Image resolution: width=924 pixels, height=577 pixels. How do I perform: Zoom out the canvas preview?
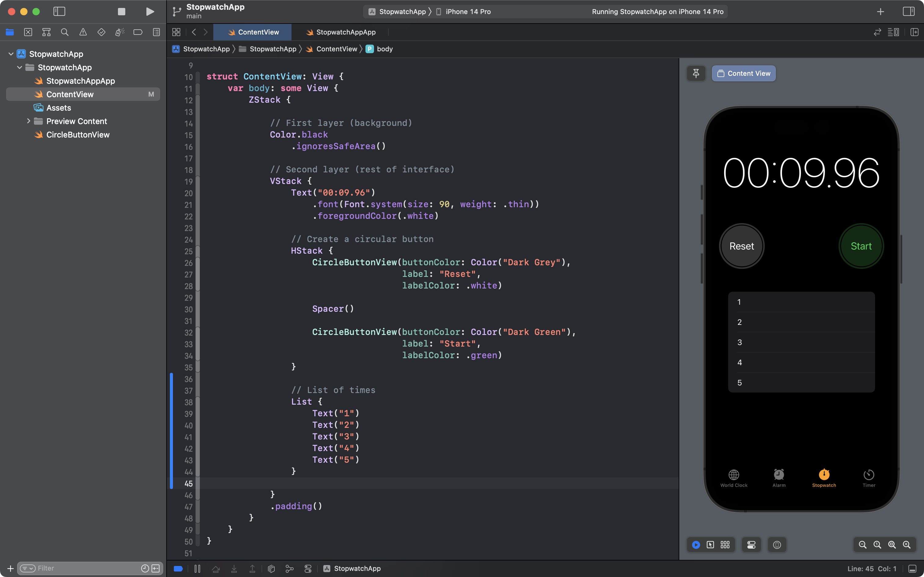point(862,545)
